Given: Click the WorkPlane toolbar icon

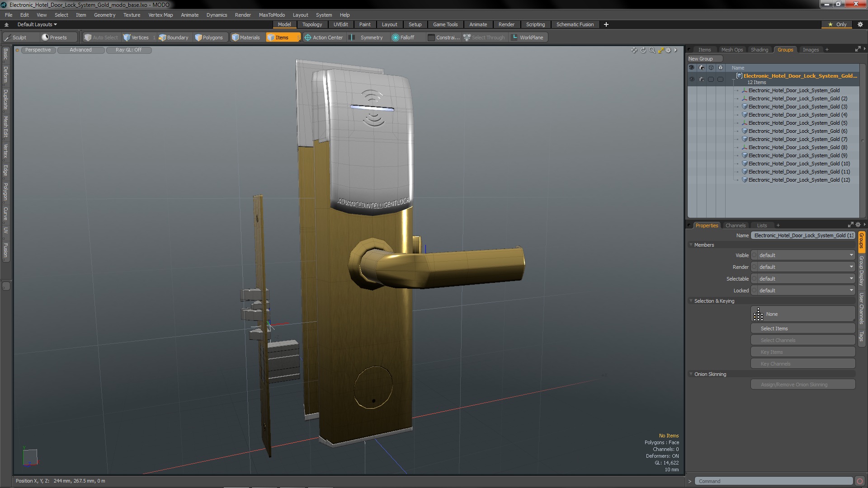Looking at the screenshot, I should pyautogui.click(x=514, y=38).
